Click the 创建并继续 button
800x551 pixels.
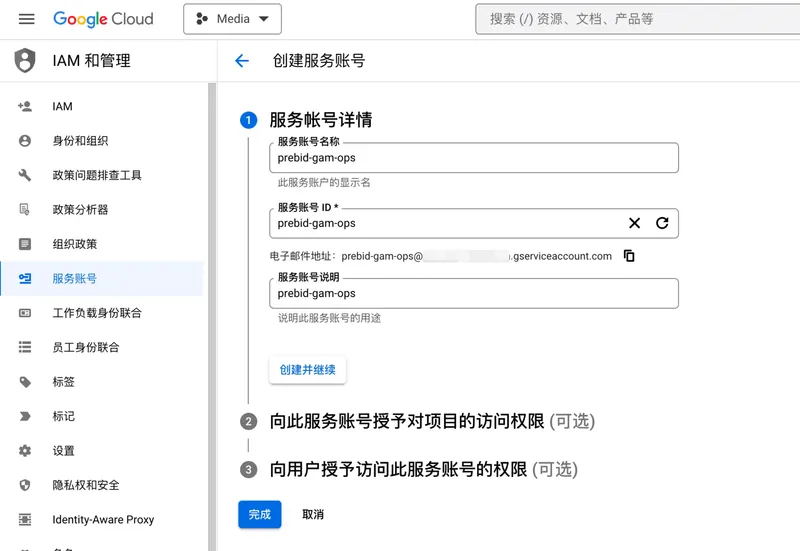(308, 369)
